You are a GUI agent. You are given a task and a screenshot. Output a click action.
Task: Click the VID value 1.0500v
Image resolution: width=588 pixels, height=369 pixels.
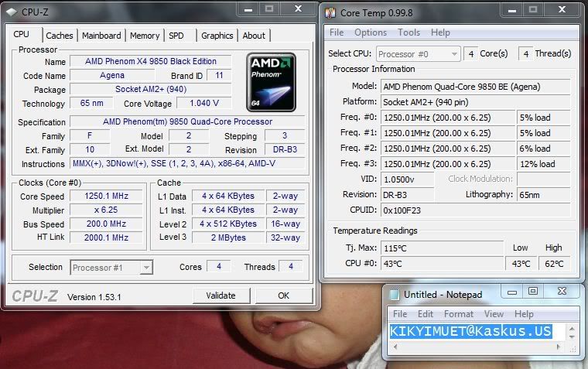point(407,179)
